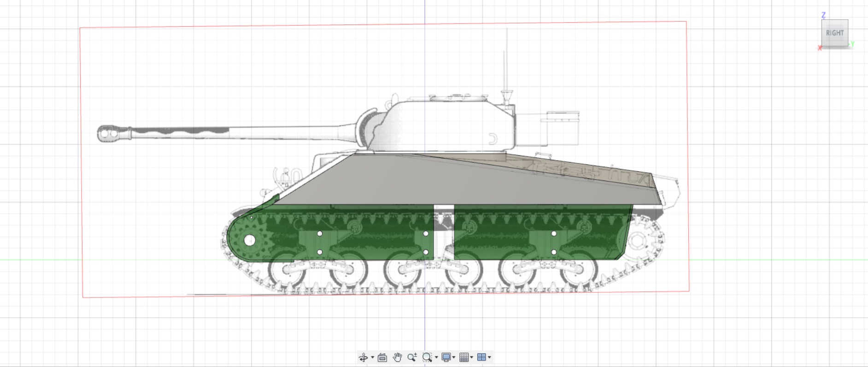Click the RIGHT face of the ViewCube
Image resolution: width=868 pixels, height=367 pixels.
click(834, 33)
